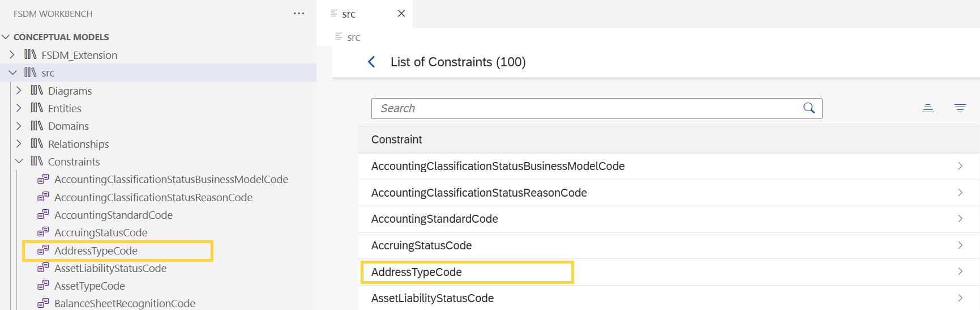The height and width of the screenshot is (310, 980).
Task: Click the AssetTypeCode constraint icon in tree
Action: pos(43,286)
